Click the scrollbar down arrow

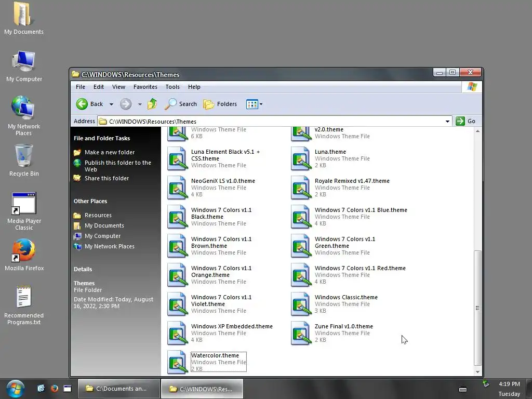tap(477, 372)
